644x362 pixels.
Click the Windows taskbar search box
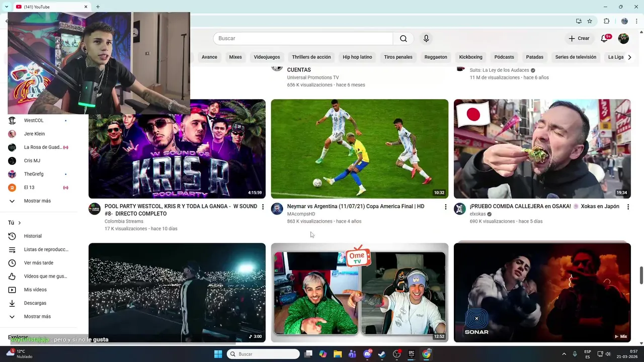(264, 354)
